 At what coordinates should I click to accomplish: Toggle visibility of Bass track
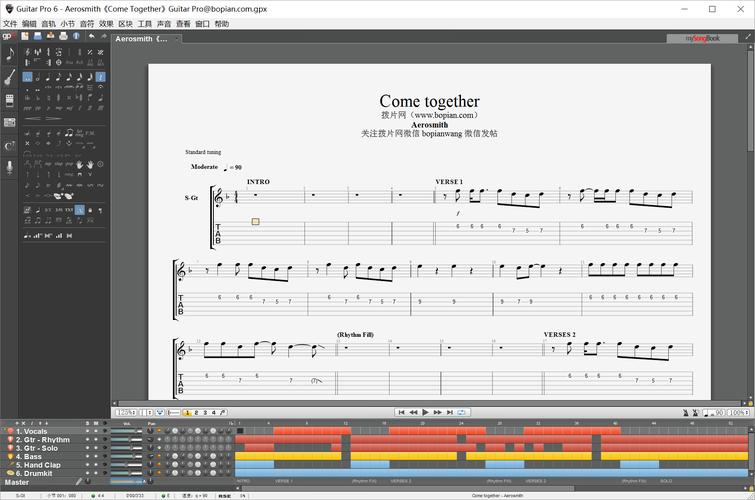click(105, 456)
